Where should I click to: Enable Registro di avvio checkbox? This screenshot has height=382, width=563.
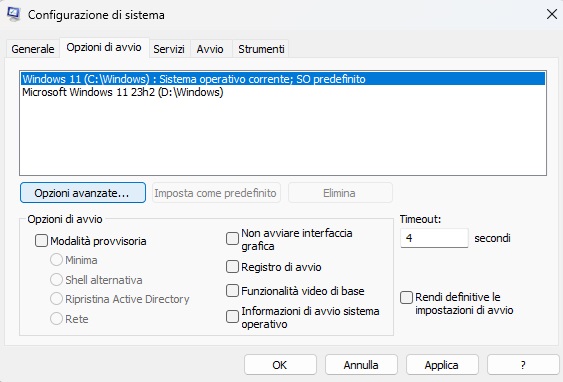tap(232, 267)
